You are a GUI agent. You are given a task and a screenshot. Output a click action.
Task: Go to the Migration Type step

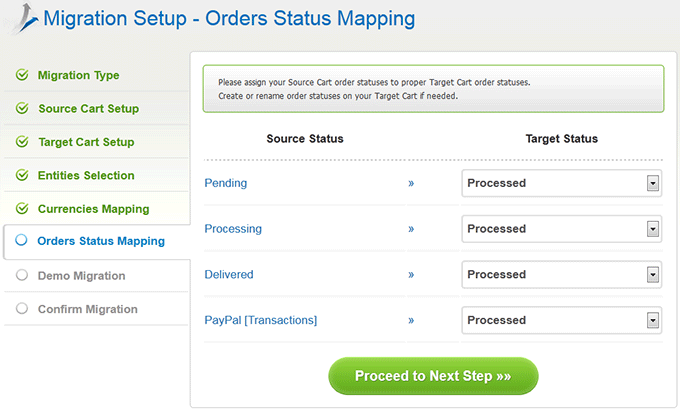[78, 75]
